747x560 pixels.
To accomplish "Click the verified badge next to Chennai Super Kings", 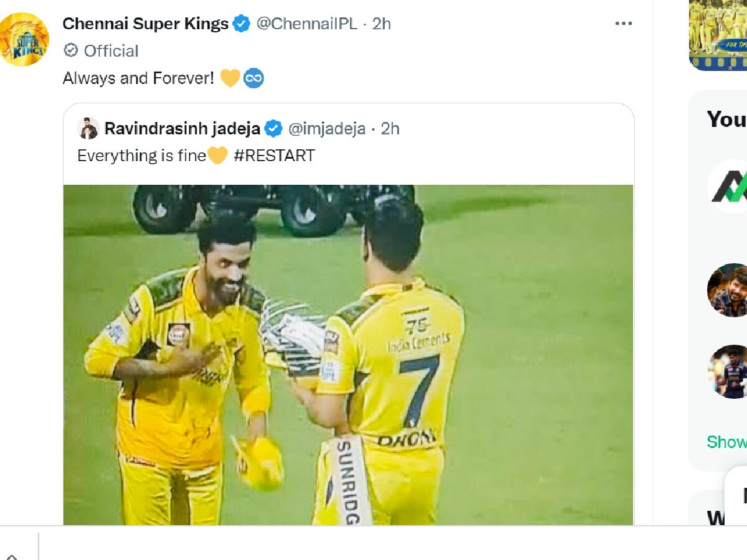I will tap(240, 24).
